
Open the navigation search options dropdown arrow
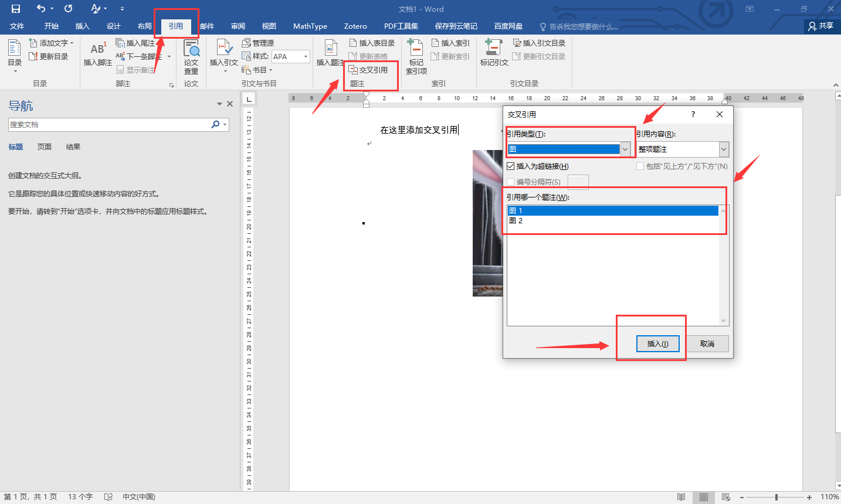225,125
